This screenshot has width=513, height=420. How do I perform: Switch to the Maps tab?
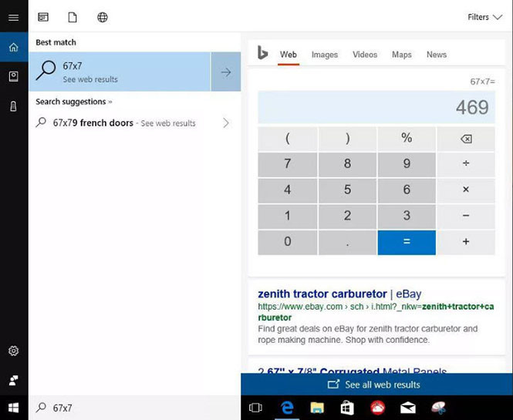pyautogui.click(x=402, y=55)
